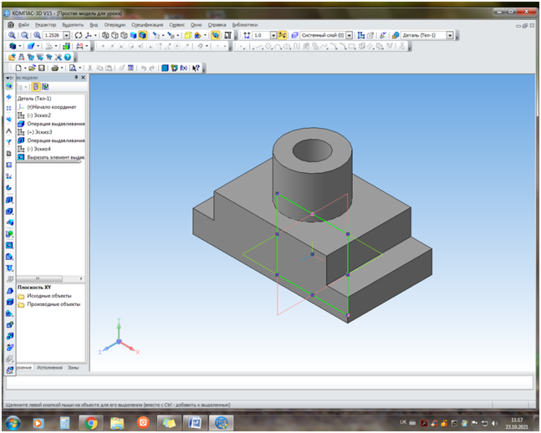541x433 pixels.
Task: Click the message bar below viewport
Action: [x=270, y=383]
